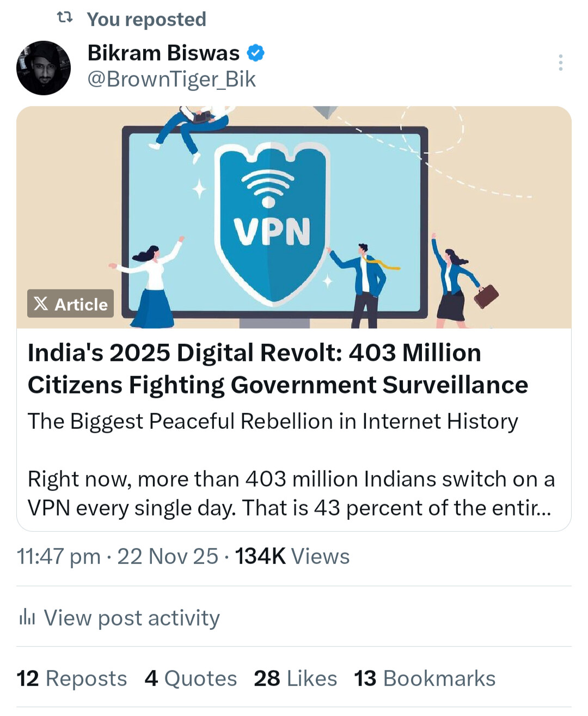This screenshot has height=716, width=588.
Task: Open View post activity
Action: click(132, 618)
